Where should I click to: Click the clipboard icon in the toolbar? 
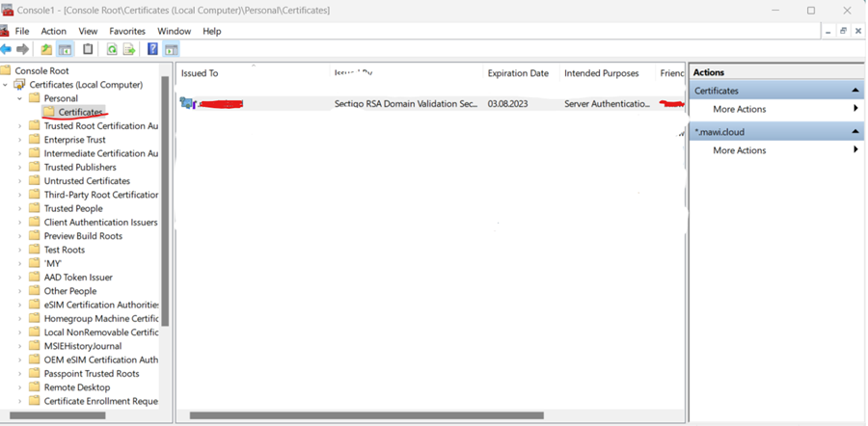coord(88,49)
